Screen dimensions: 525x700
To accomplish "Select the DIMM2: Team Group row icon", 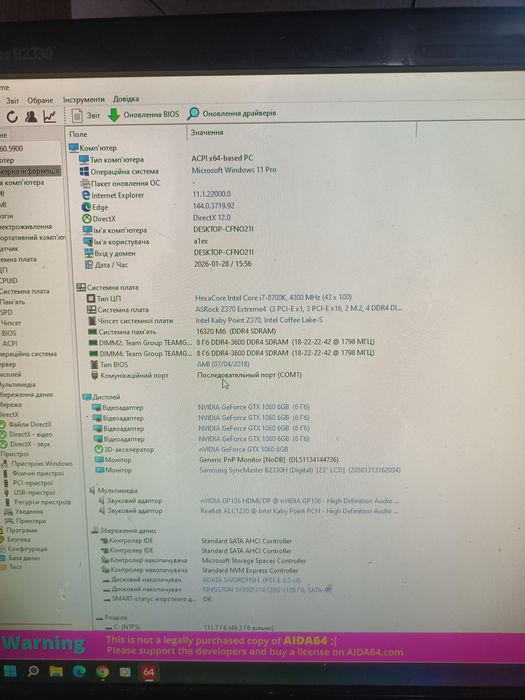I will 93,343.
